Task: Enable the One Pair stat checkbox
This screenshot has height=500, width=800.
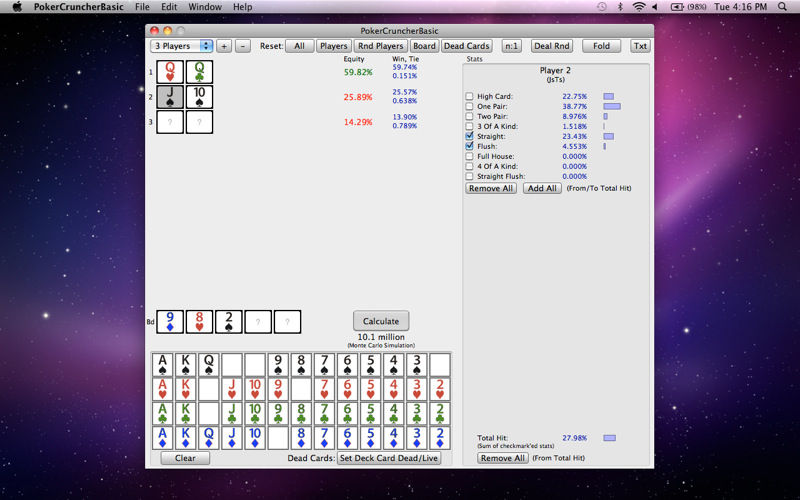Action: coord(469,106)
